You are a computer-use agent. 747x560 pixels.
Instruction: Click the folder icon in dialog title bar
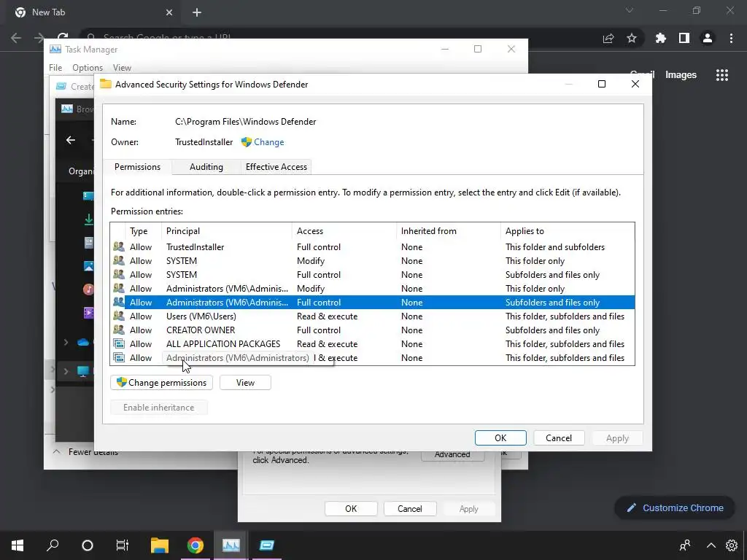pyautogui.click(x=106, y=85)
